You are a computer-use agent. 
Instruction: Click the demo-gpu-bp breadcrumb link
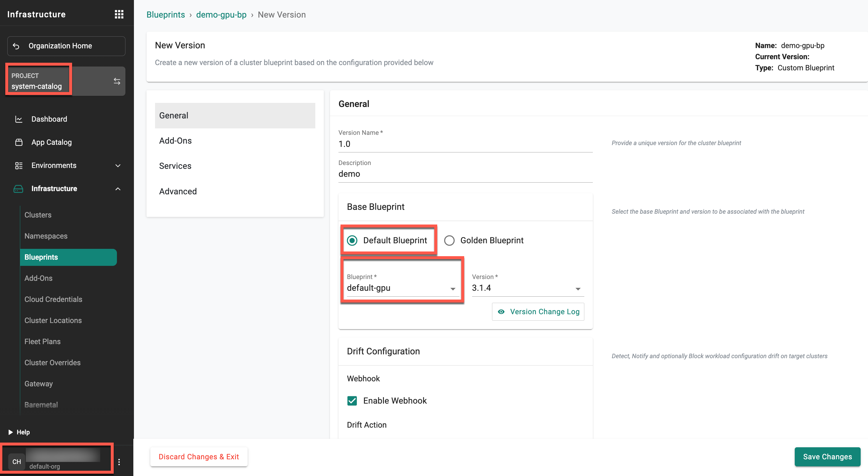[x=221, y=15]
